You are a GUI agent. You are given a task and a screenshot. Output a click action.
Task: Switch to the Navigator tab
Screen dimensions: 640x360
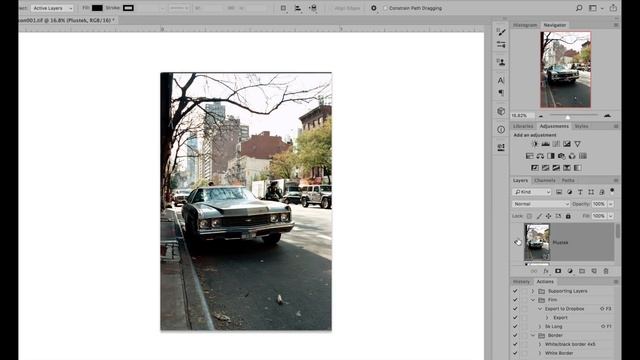click(x=555, y=25)
